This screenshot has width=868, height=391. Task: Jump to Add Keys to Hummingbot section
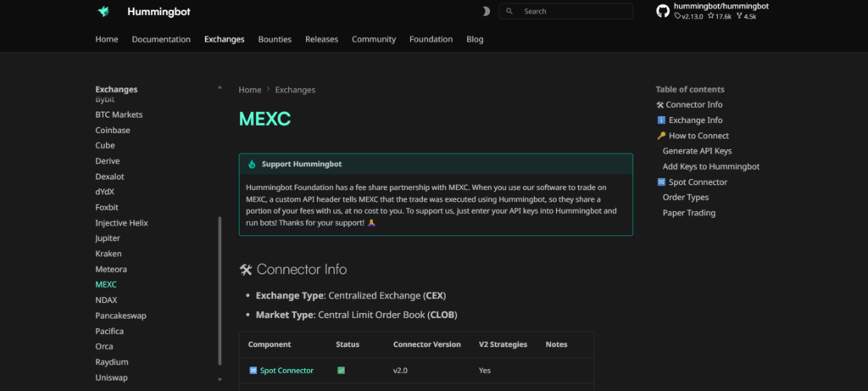pyautogui.click(x=711, y=166)
